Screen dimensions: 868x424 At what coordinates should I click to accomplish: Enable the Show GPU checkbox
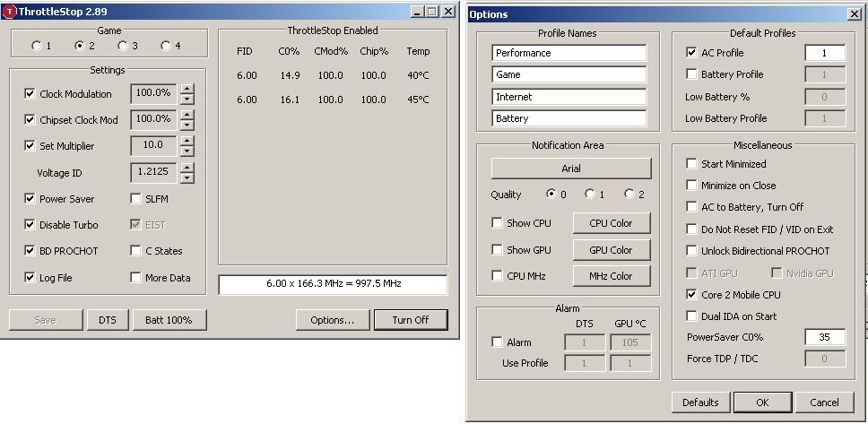(497, 249)
